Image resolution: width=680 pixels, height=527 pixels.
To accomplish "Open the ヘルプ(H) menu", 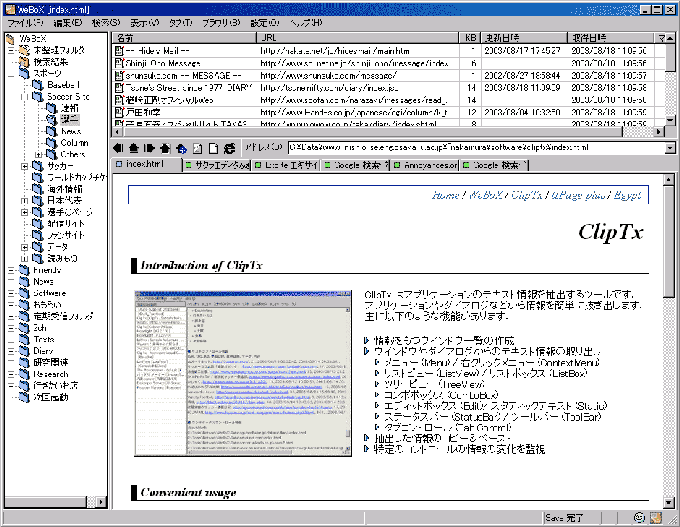I will click(x=306, y=23).
